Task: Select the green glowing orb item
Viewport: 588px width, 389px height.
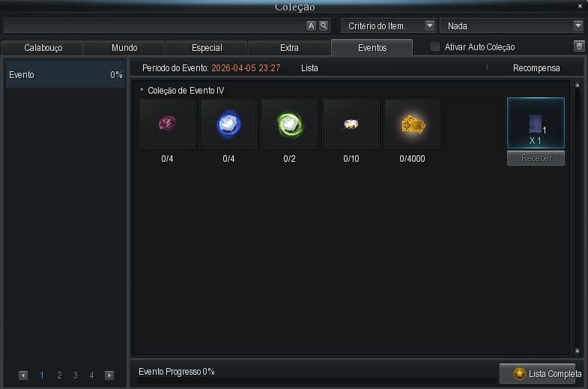Action: pyautogui.click(x=290, y=124)
